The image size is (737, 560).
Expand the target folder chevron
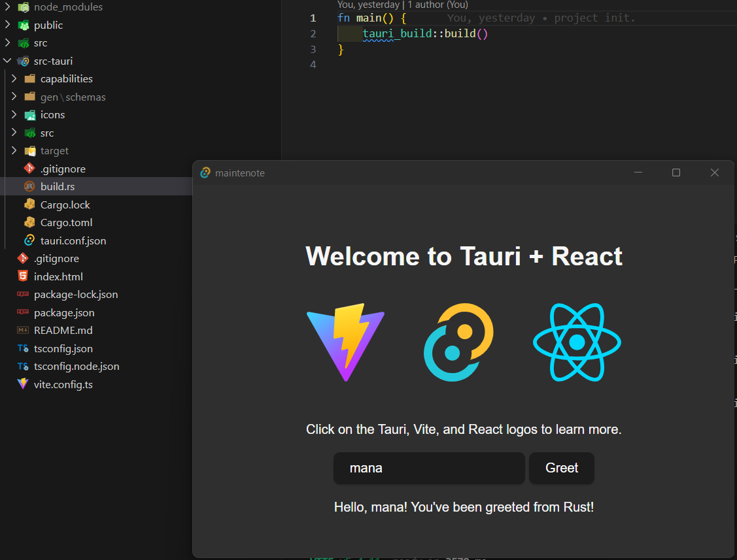click(x=14, y=150)
